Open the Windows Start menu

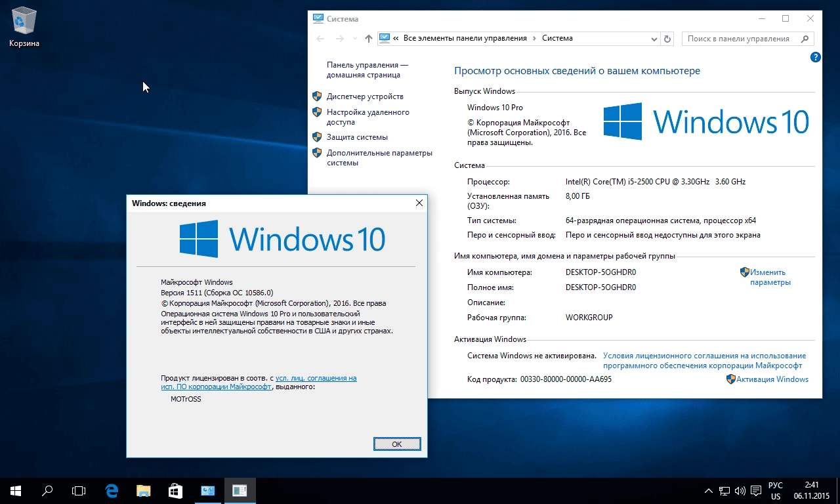tap(16, 490)
